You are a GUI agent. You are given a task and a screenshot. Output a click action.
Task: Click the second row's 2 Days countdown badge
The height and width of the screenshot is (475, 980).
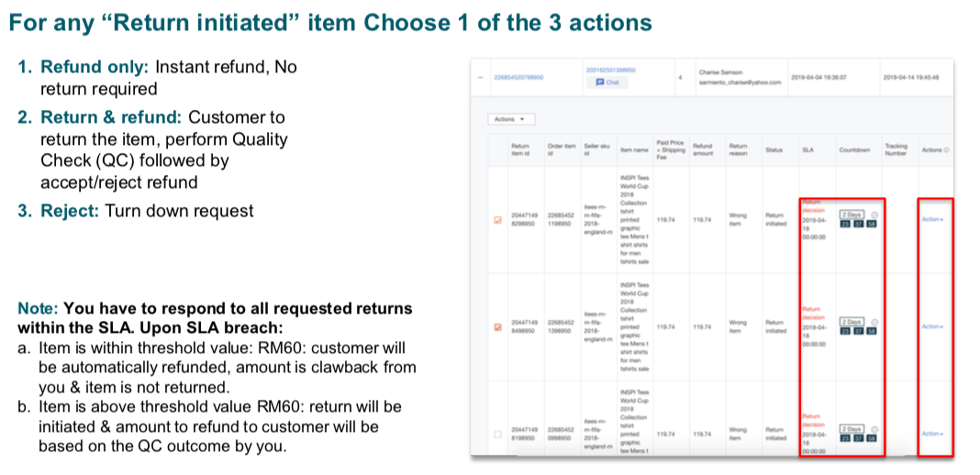coord(852,322)
